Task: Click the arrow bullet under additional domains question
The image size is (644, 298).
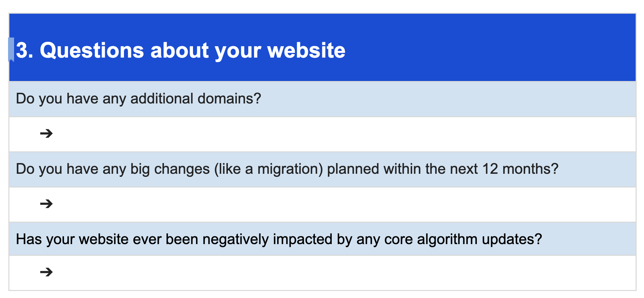Action: (46, 134)
